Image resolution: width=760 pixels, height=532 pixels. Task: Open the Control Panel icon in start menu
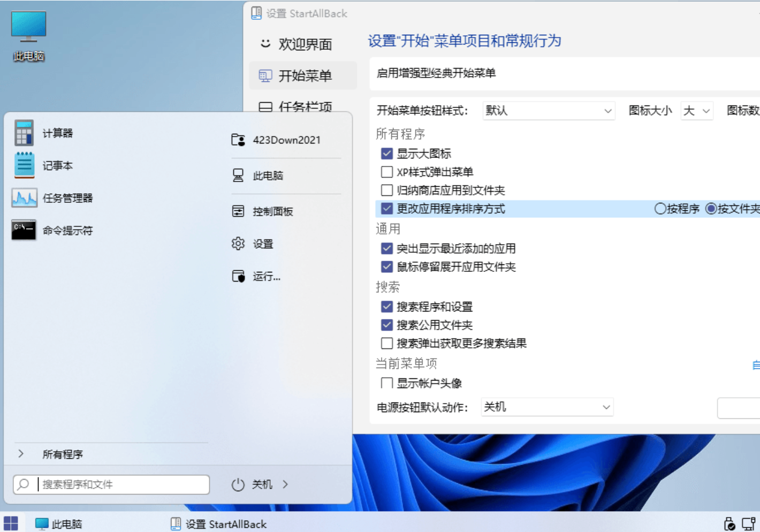click(238, 211)
